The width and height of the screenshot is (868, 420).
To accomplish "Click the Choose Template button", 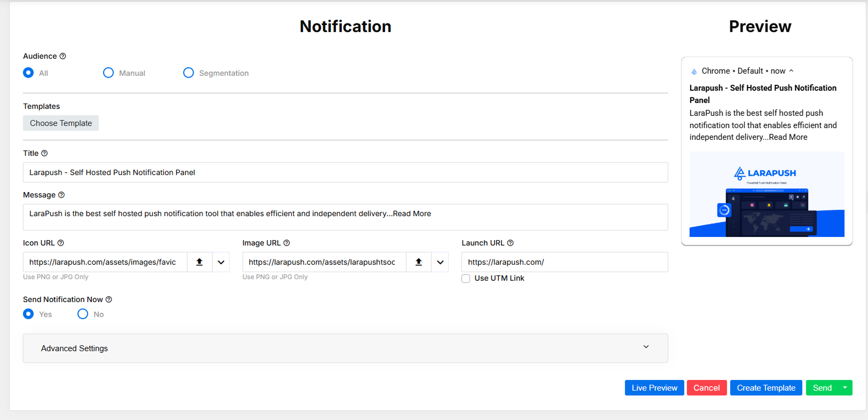I will click(61, 123).
